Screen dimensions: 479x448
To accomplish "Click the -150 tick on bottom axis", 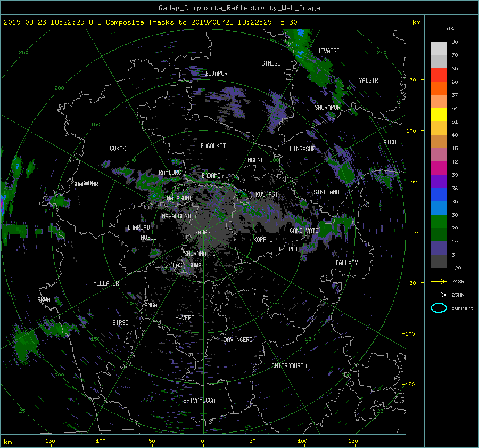I will point(48,441).
